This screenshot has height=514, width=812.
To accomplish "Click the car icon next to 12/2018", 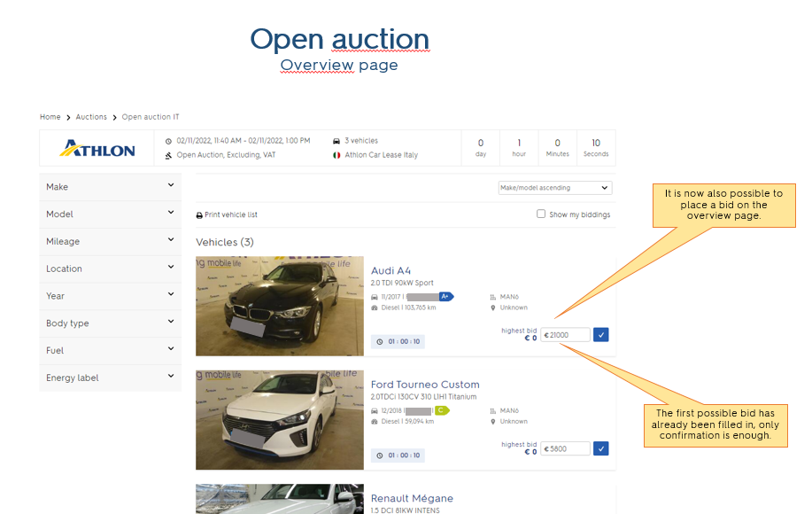I will [375, 411].
